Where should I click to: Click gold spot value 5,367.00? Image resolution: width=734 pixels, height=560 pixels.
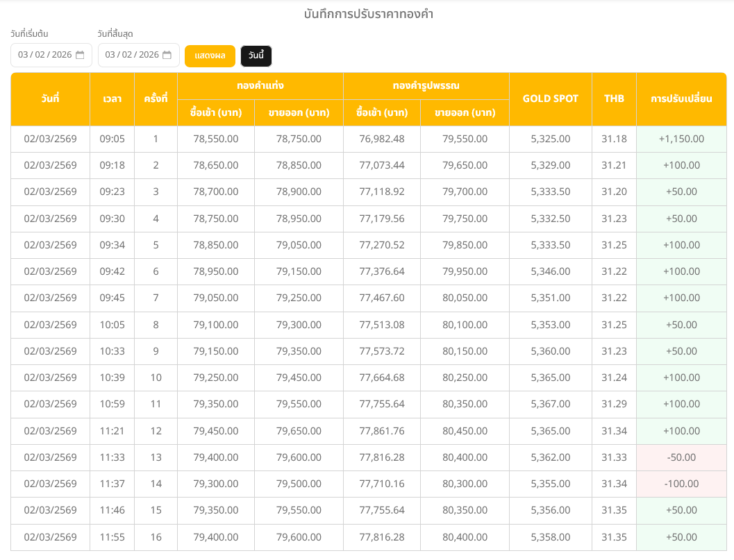550,404
